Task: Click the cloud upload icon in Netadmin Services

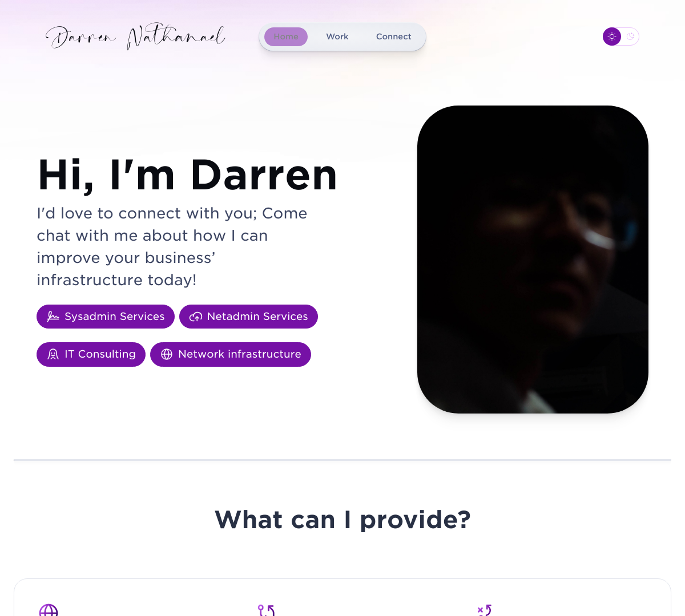Action: (x=196, y=317)
